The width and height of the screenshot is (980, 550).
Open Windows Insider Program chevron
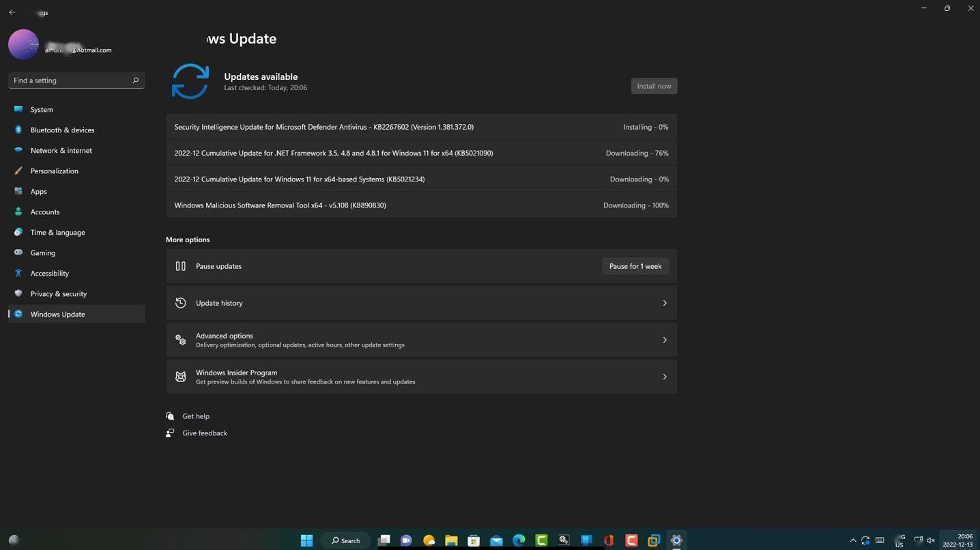pyautogui.click(x=665, y=377)
